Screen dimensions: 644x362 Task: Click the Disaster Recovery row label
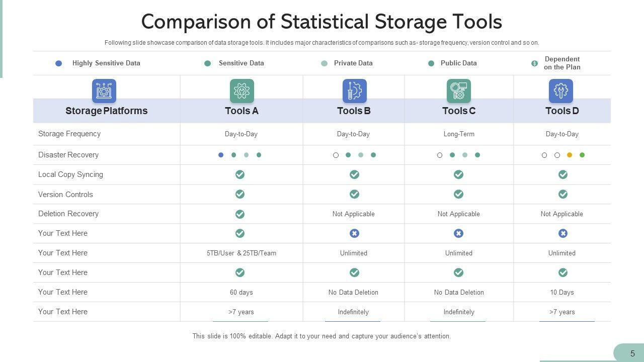[x=68, y=155]
